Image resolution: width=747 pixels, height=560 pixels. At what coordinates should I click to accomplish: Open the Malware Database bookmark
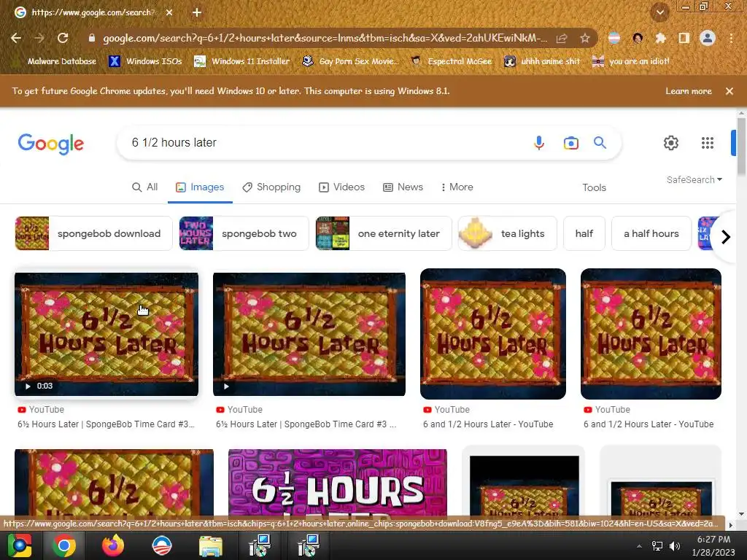click(x=55, y=61)
